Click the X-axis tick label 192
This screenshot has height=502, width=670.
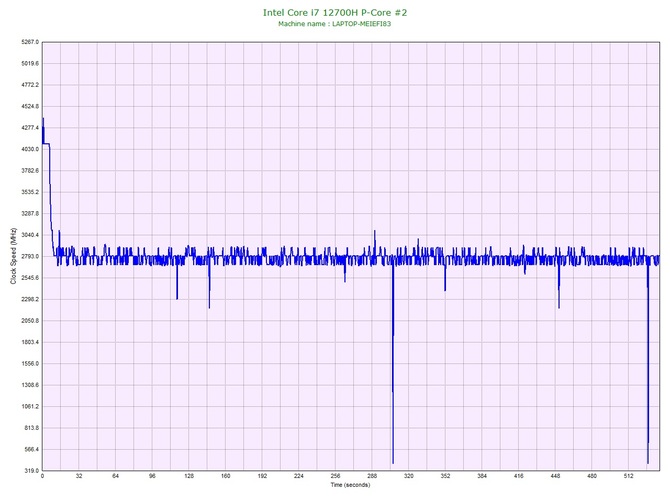click(x=262, y=476)
